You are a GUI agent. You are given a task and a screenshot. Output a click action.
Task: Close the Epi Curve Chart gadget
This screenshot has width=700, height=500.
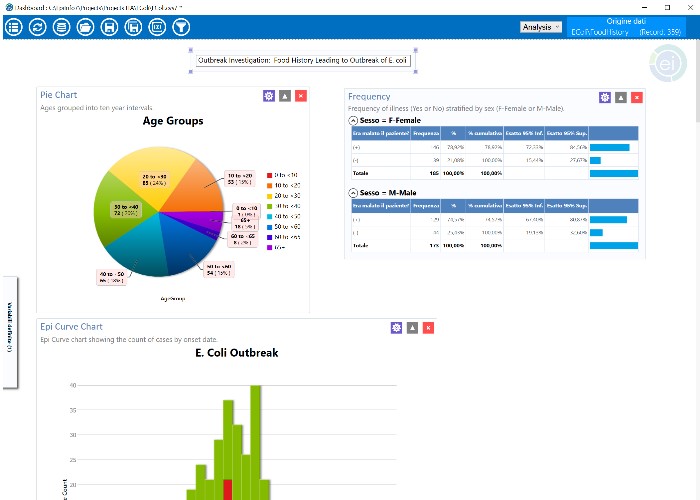pyautogui.click(x=428, y=328)
